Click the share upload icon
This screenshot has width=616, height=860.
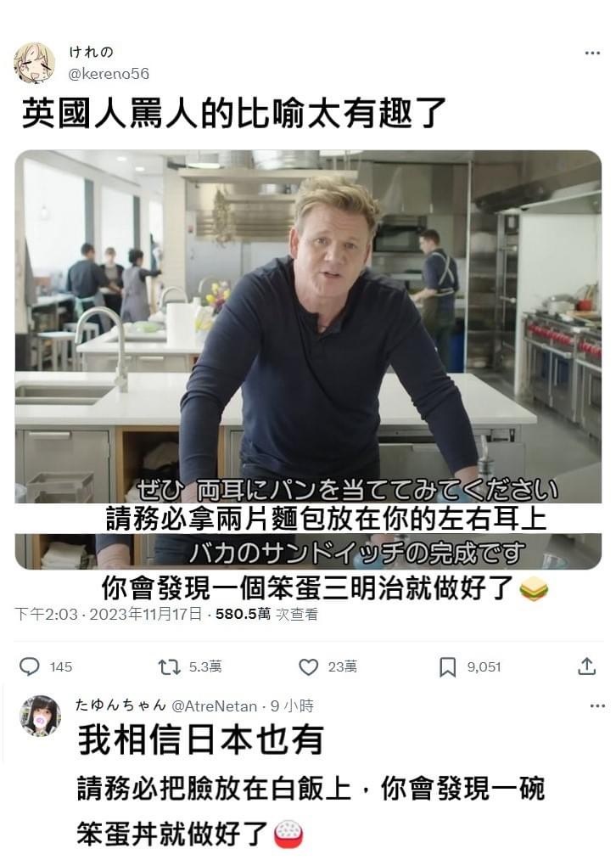click(586, 666)
